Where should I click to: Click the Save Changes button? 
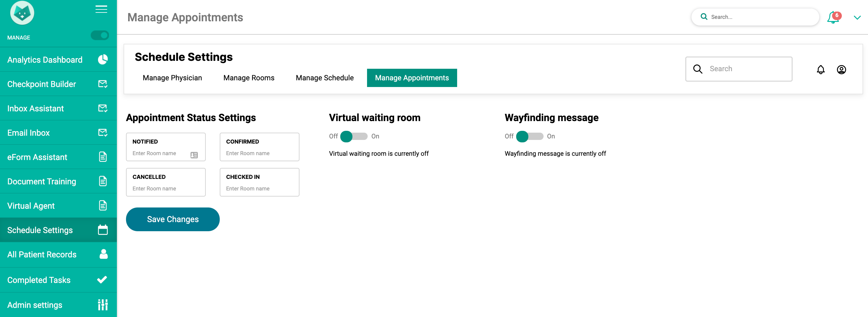click(173, 219)
